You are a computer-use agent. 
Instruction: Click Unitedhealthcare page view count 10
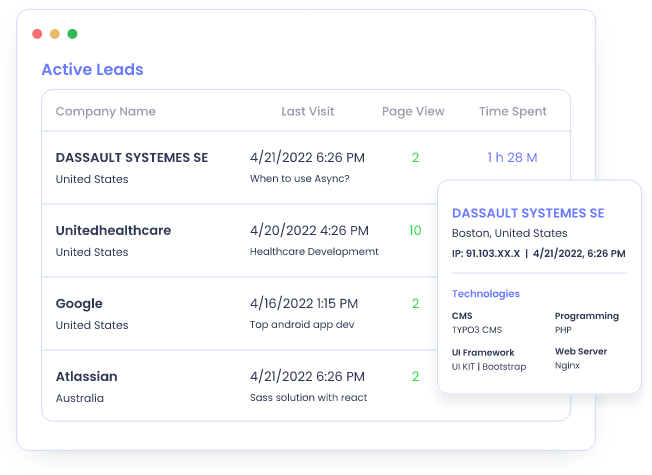(x=415, y=230)
